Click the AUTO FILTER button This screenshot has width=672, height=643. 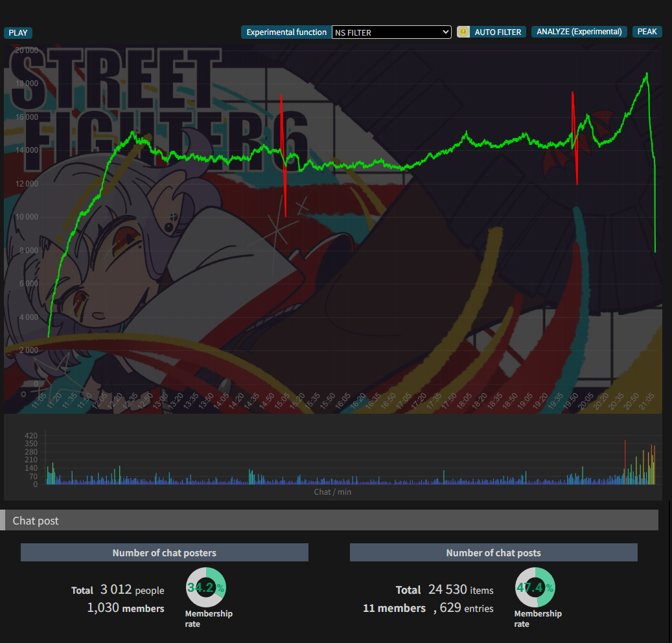coord(498,32)
